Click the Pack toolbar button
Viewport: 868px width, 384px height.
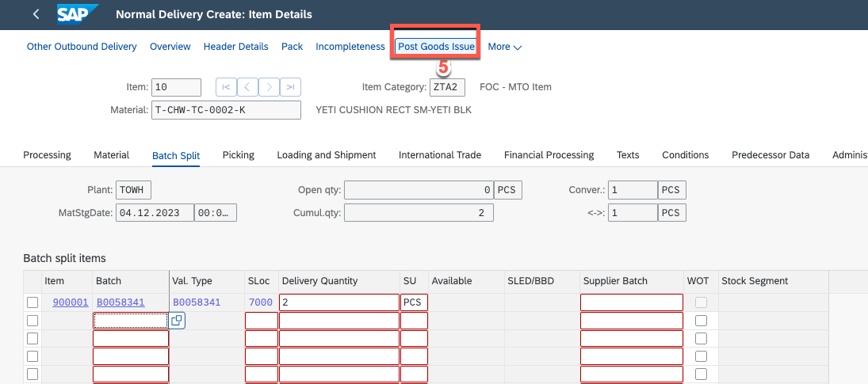292,47
